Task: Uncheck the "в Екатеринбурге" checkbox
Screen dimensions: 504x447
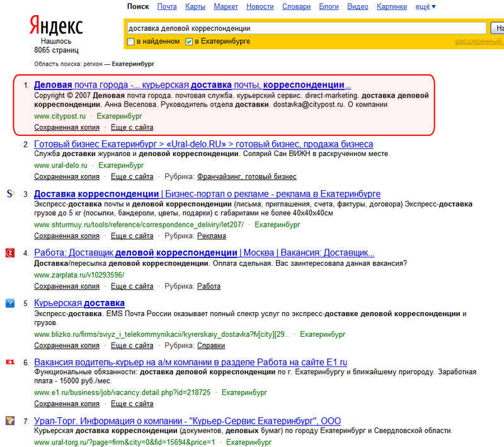Action: tap(189, 42)
